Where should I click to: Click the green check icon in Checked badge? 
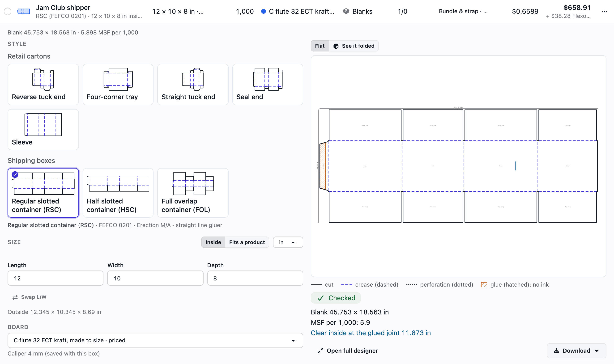tap(320, 298)
